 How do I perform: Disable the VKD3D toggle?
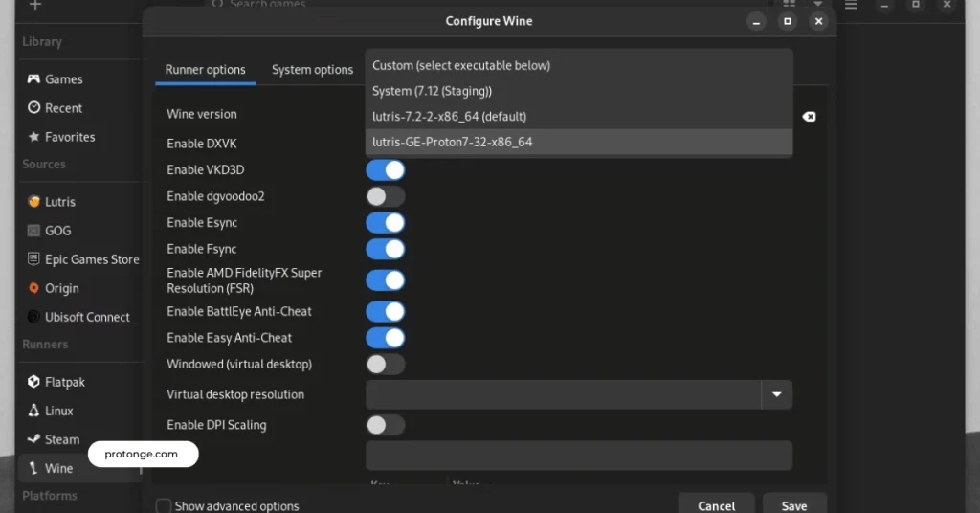[x=386, y=170]
